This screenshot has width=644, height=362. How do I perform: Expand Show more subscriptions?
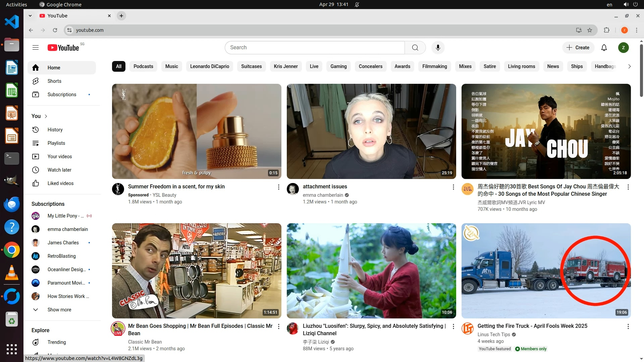pyautogui.click(x=59, y=310)
